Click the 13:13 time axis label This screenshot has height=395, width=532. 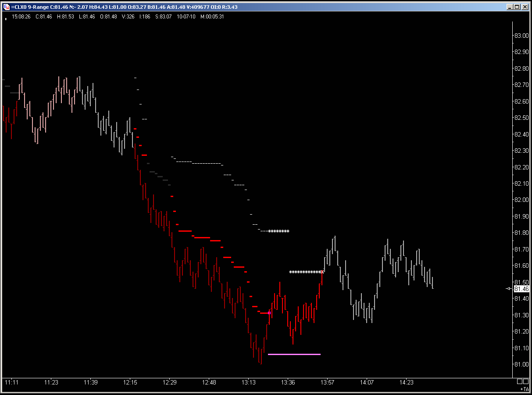[249, 382]
